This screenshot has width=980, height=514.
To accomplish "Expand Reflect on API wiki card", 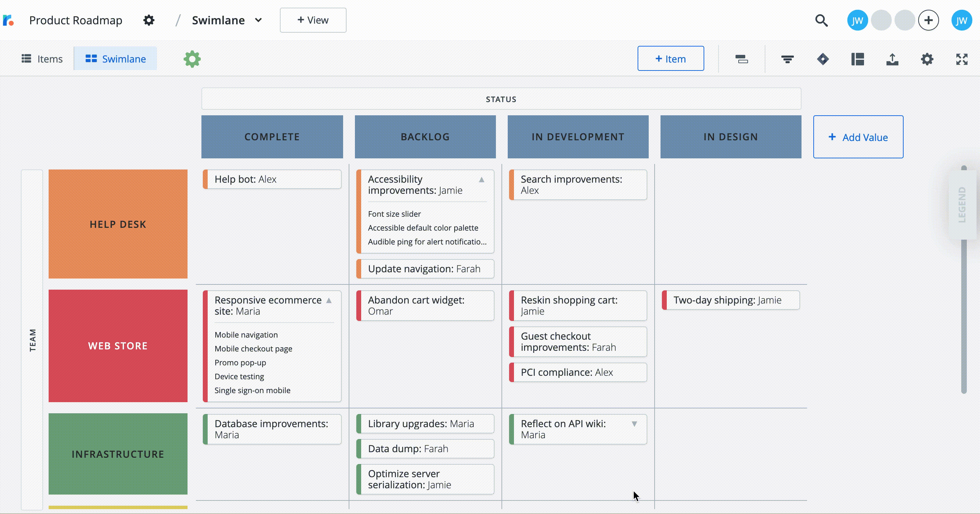I will click(x=634, y=424).
